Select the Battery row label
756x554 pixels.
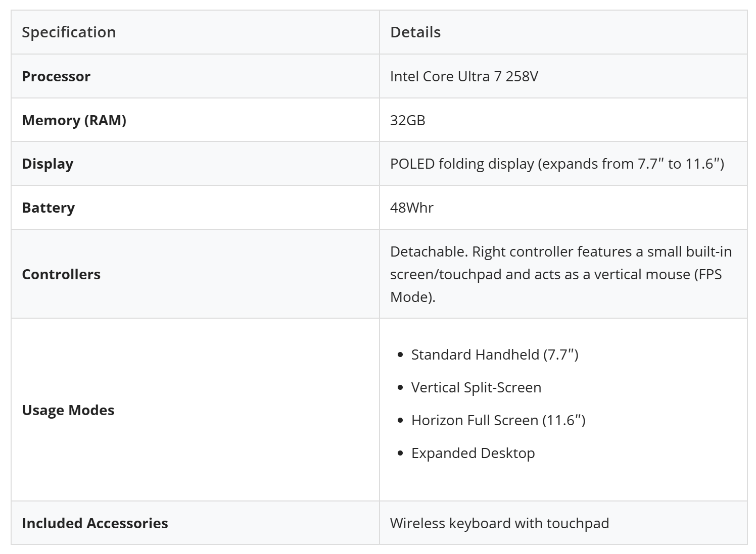click(48, 208)
